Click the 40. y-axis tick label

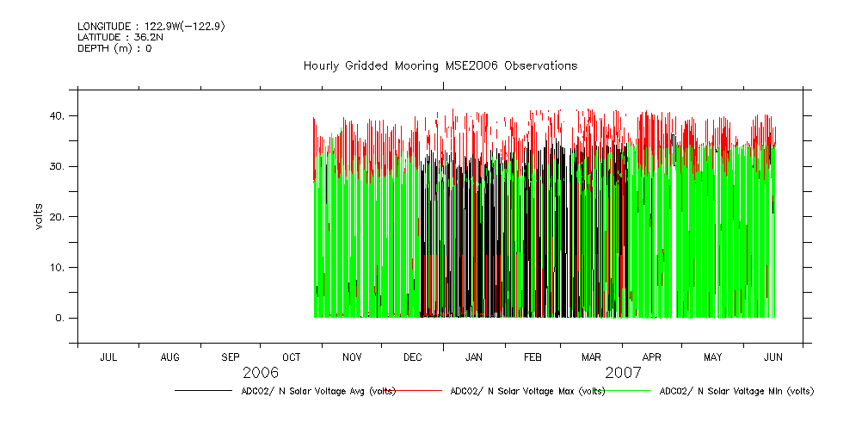click(56, 115)
